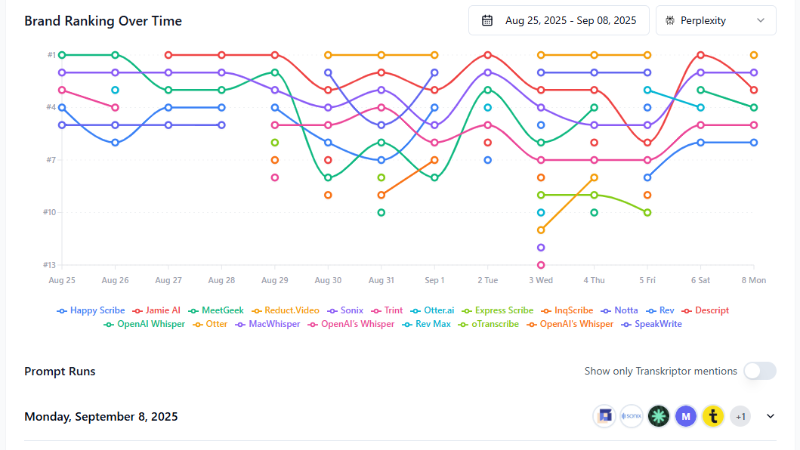The height and width of the screenshot is (450, 800).
Task: Click the calendar icon in date range
Action: pyautogui.click(x=487, y=20)
